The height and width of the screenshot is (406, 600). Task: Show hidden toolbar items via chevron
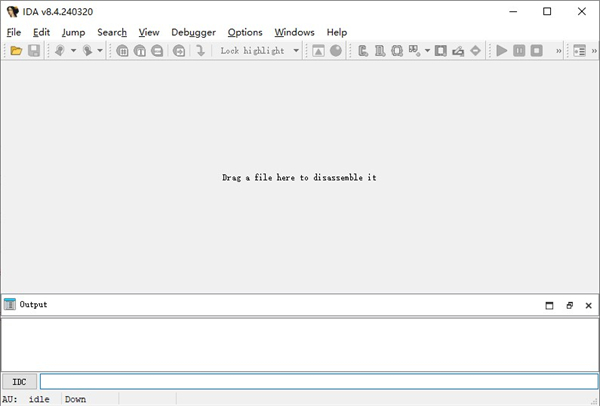tap(558, 51)
